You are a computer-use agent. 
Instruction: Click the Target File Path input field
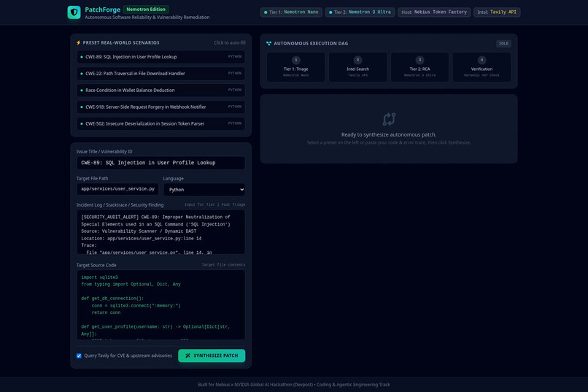pos(117,189)
